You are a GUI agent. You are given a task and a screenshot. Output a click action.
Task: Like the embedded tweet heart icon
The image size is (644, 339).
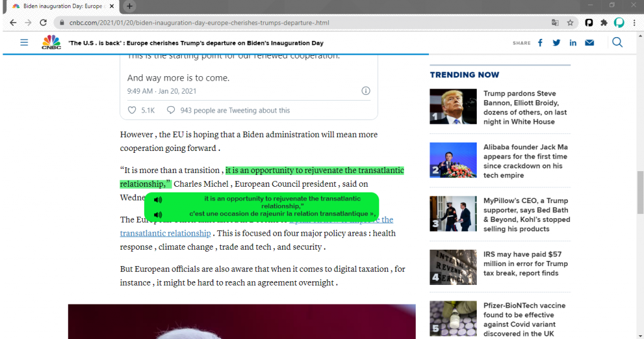point(132,110)
